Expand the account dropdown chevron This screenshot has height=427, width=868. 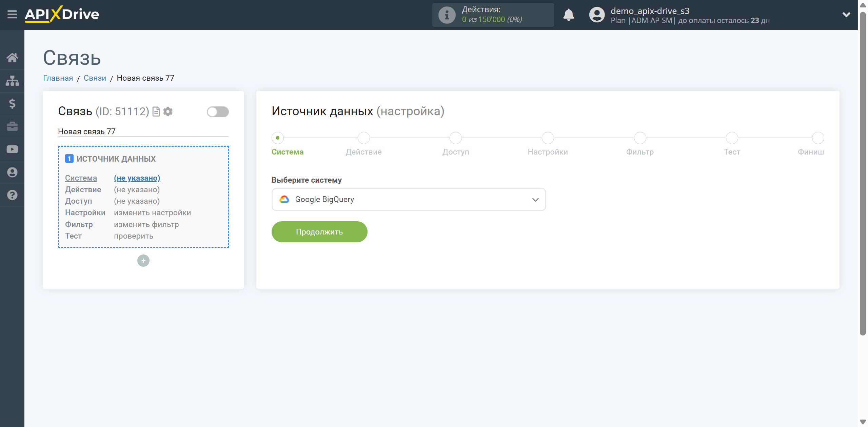click(x=846, y=15)
